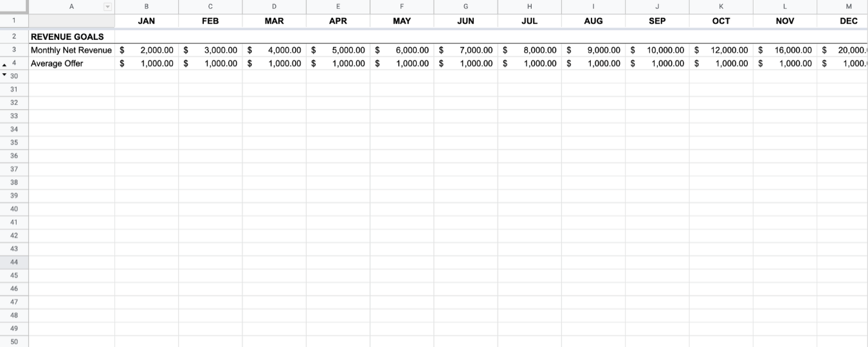This screenshot has width=868, height=347.
Task: Select the column G header
Action: click(466, 6)
